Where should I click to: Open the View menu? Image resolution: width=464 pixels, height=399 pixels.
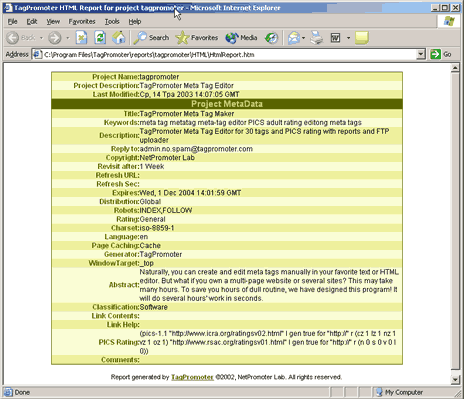tap(53, 21)
